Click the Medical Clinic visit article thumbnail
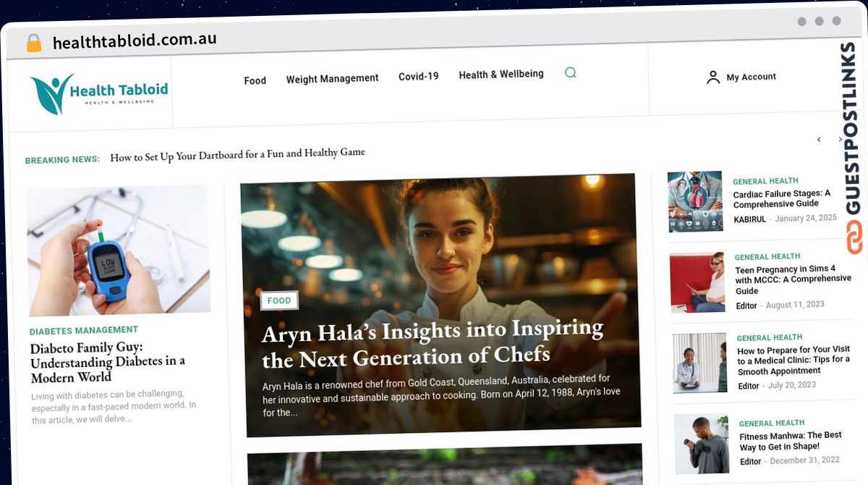Viewport: 868px width, 485px height. pos(699,363)
